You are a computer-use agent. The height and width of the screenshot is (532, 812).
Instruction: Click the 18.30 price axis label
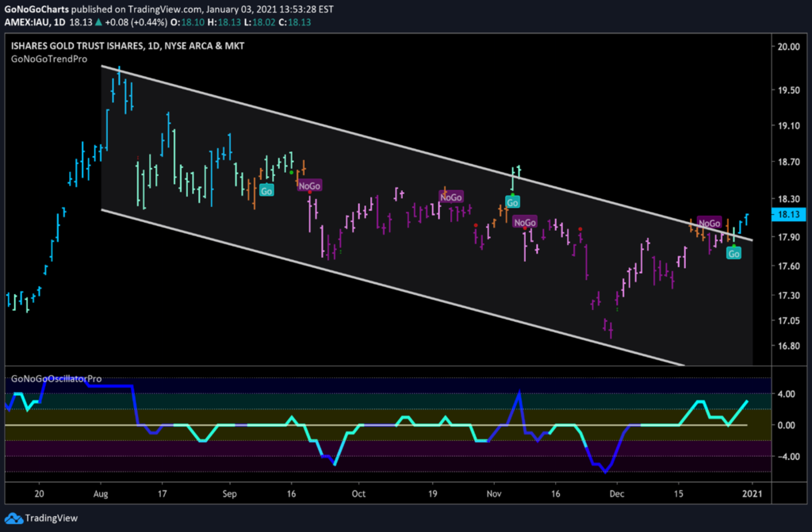tap(788, 199)
